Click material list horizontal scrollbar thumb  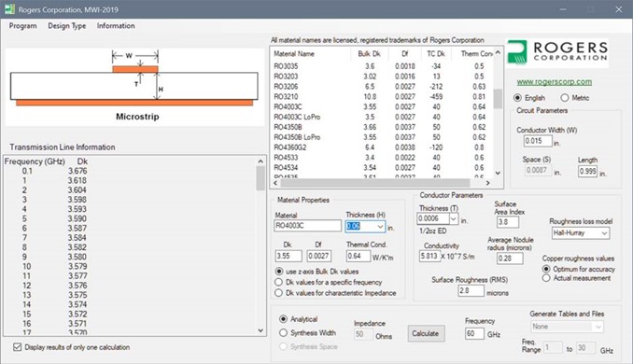375,183
